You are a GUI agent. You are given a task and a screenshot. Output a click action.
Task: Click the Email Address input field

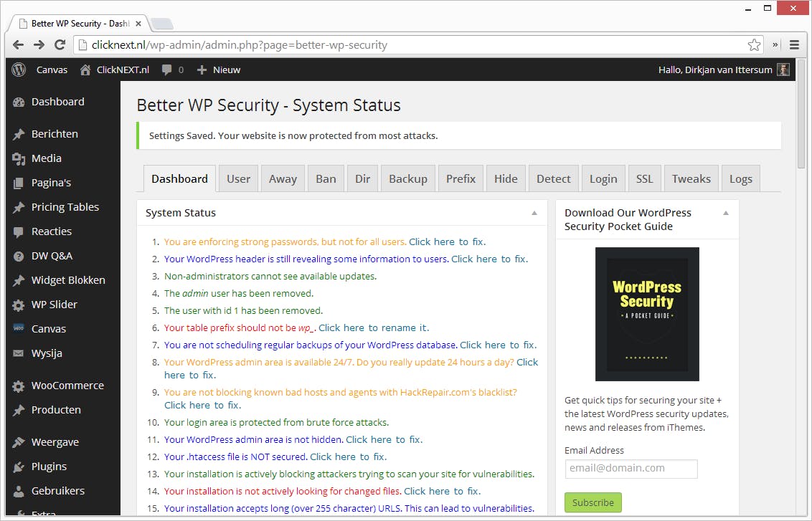[631, 469]
